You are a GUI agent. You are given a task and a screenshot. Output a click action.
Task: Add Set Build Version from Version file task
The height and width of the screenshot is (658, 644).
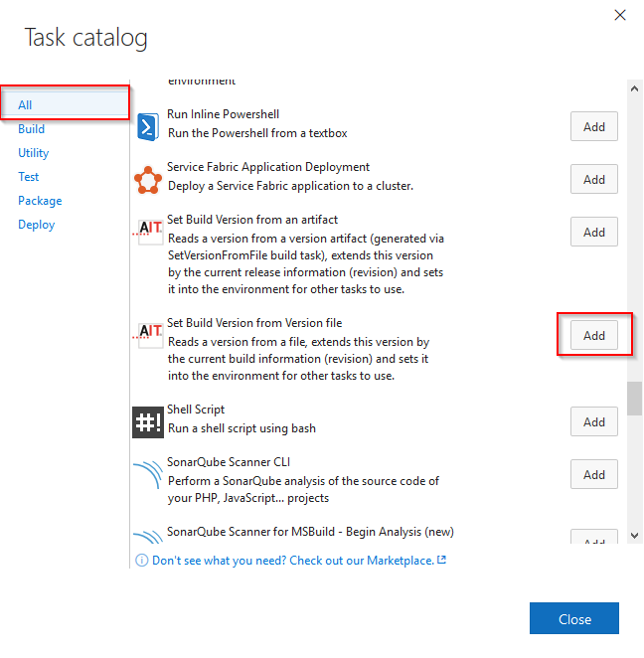(x=594, y=335)
